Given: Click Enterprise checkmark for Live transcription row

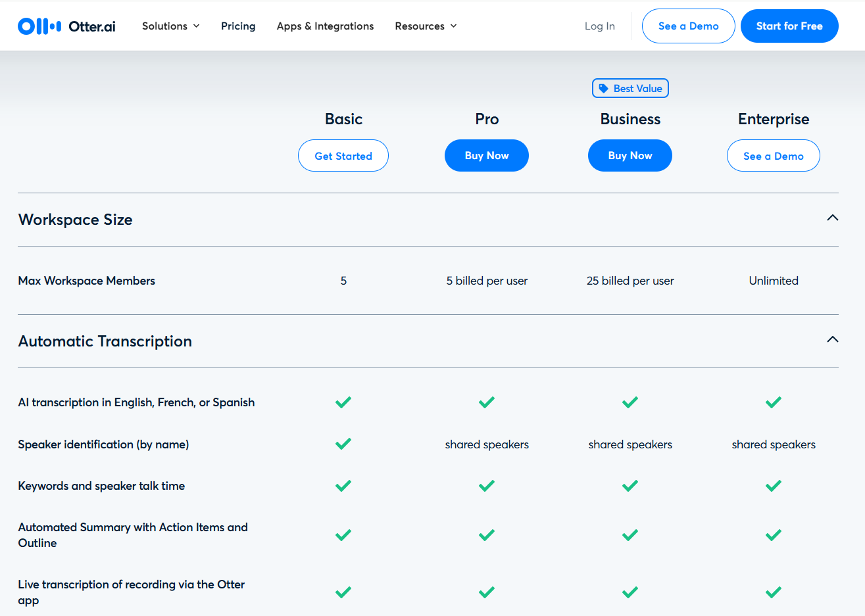Looking at the screenshot, I should pyautogui.click(x=774, y=592).
